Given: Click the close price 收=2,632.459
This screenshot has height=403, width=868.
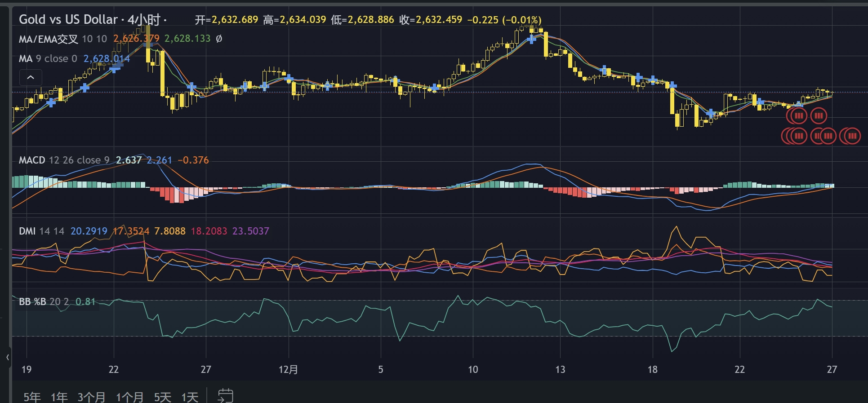Looking at the screenshot, I should click(431, 20).
